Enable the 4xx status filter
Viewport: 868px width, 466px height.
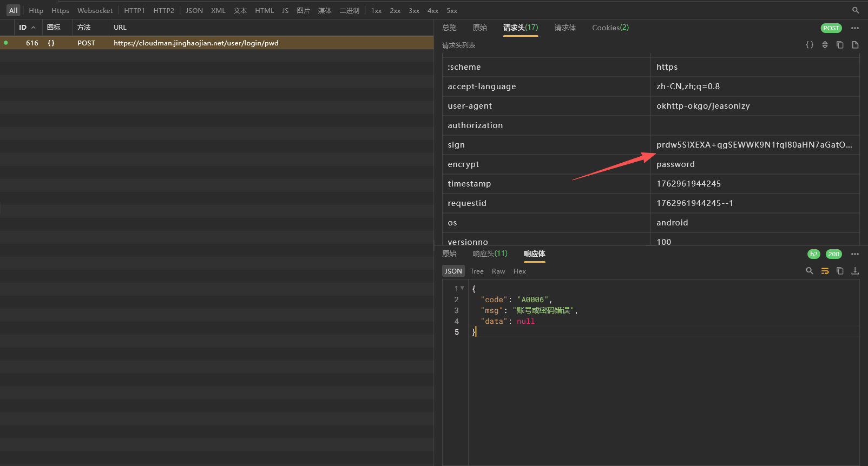(x=433, y=11)
